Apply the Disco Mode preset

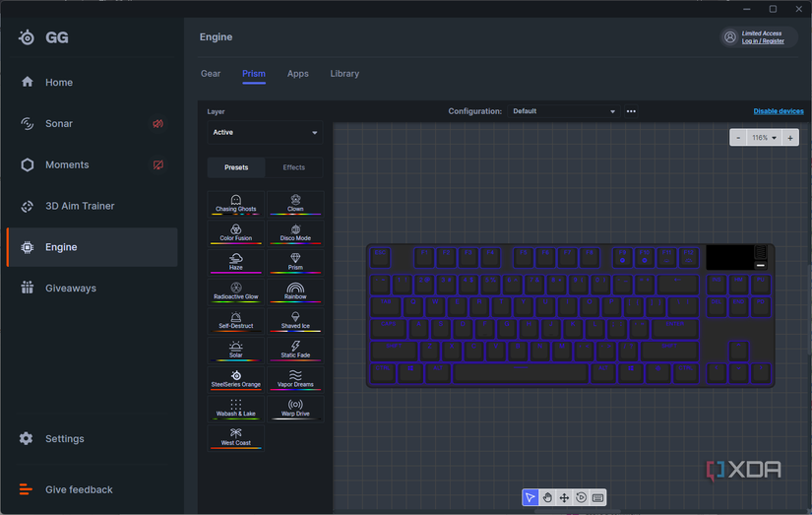[295, 232]
